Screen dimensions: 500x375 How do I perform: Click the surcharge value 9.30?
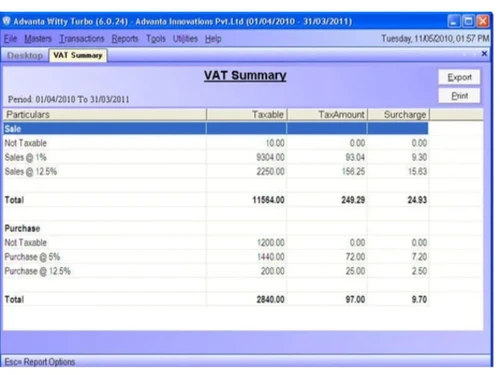click(419, 157)
